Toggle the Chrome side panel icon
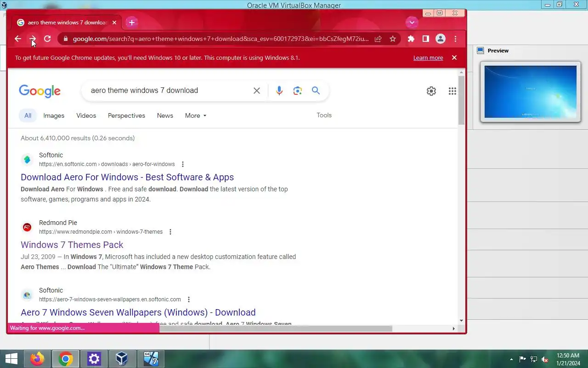Viewport: 588px width, 368px height. point(426,39)
